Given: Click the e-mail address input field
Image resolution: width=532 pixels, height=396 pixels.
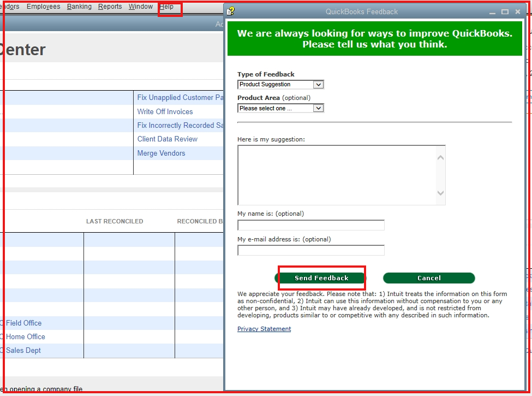Looking at the screenshot, I should [x=311, y=250].
